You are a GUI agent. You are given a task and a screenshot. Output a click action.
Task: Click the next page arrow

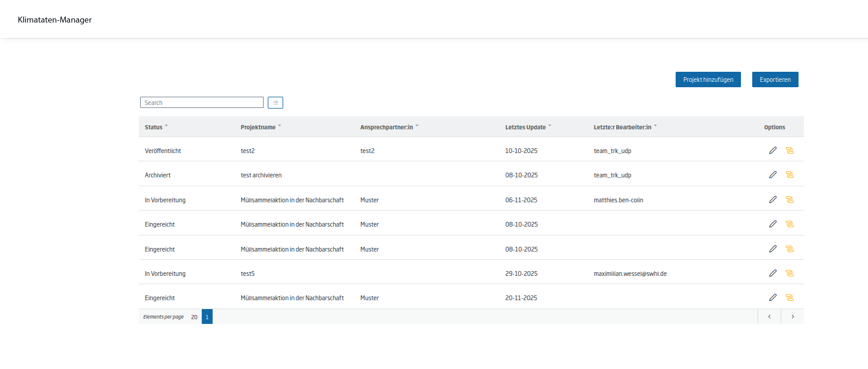point(792,316)
